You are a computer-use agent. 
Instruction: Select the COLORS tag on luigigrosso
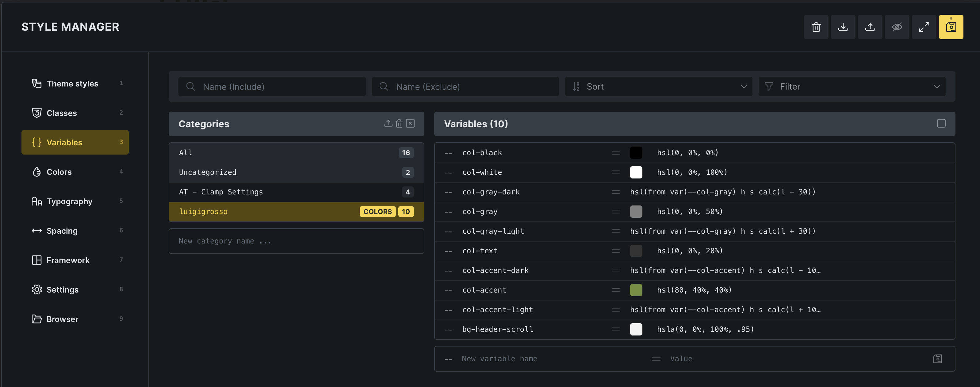(377, 212)
